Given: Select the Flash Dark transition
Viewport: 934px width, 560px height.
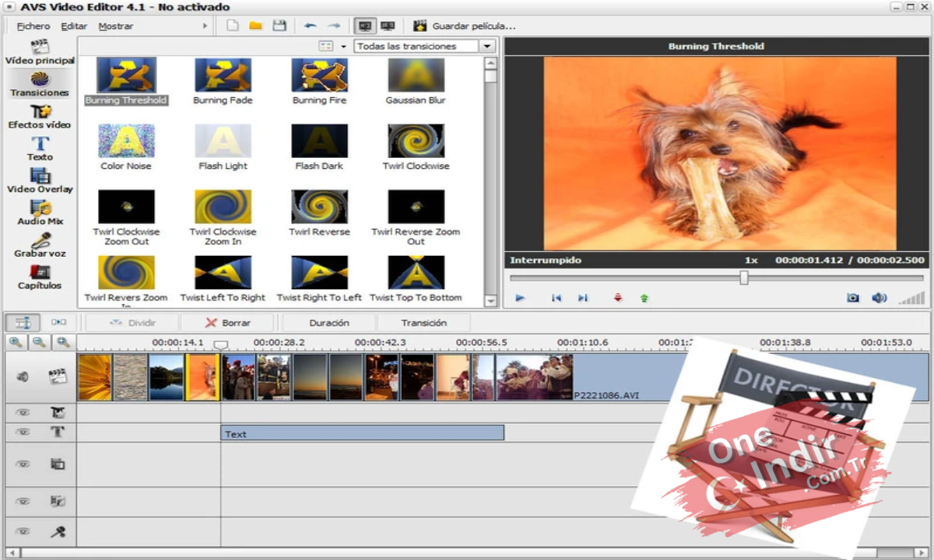Looking at the screenshot, I should click(x=319, y=147).
